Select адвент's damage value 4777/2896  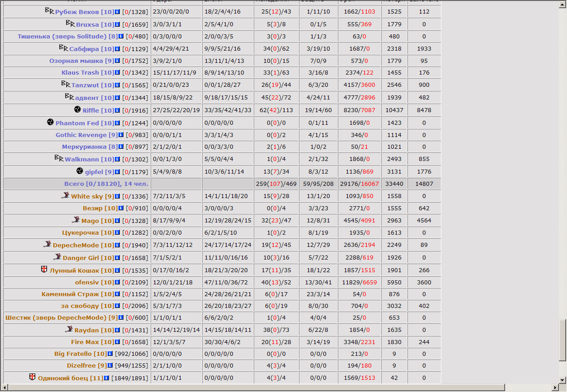tap(359, 98)
